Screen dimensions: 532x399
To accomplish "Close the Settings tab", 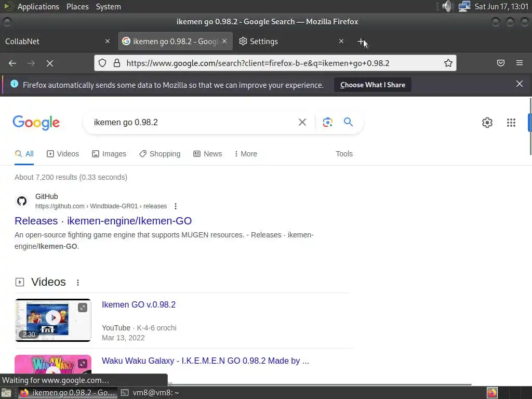I will 341,41.
